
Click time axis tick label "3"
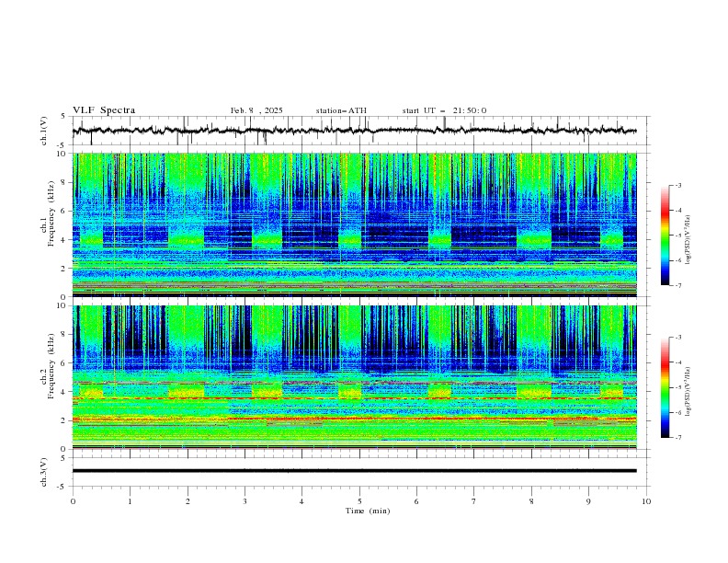click(x=245, y=501)
